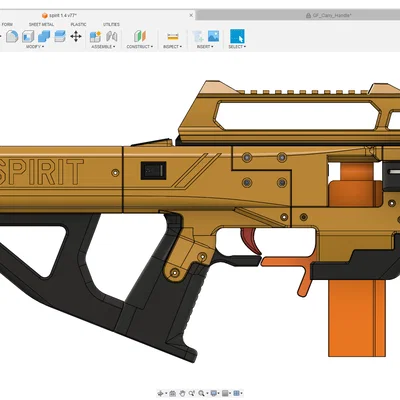Click the New Component icon

(x=95, y=36)
